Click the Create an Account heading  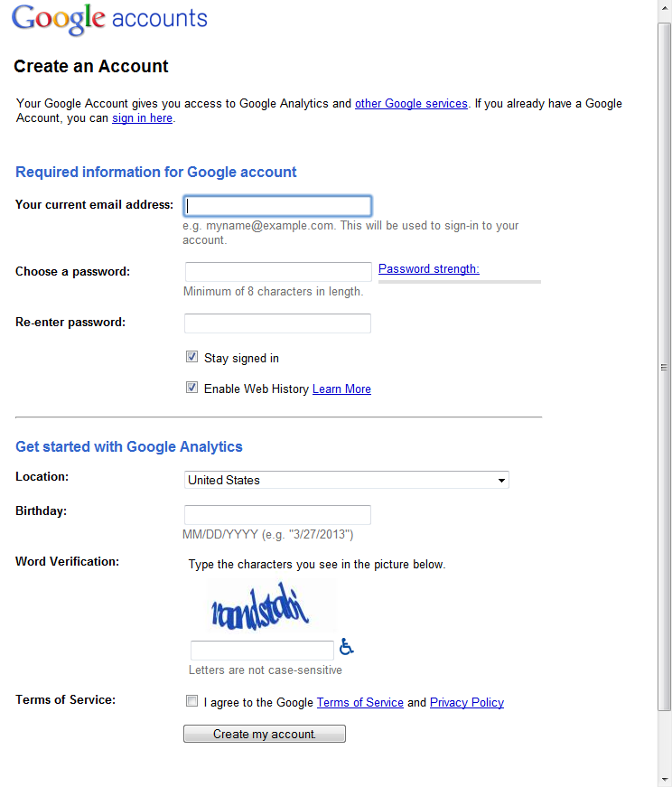[91, 66]
